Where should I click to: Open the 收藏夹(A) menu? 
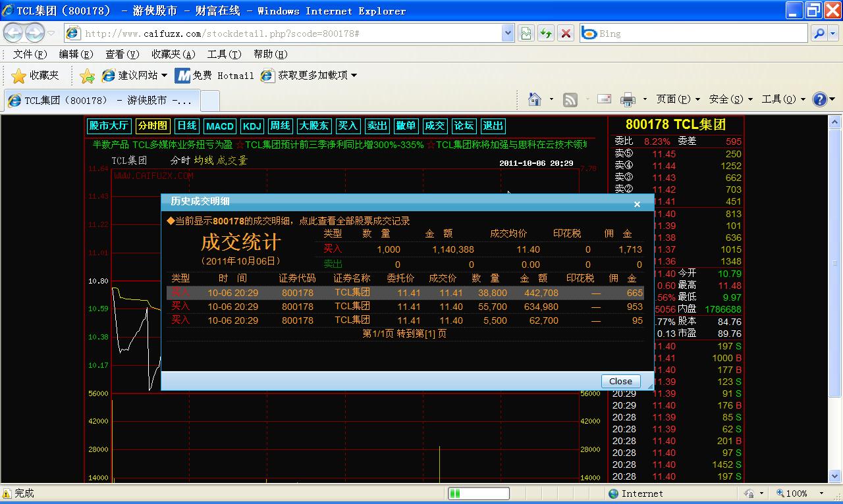tap(173, 55)
